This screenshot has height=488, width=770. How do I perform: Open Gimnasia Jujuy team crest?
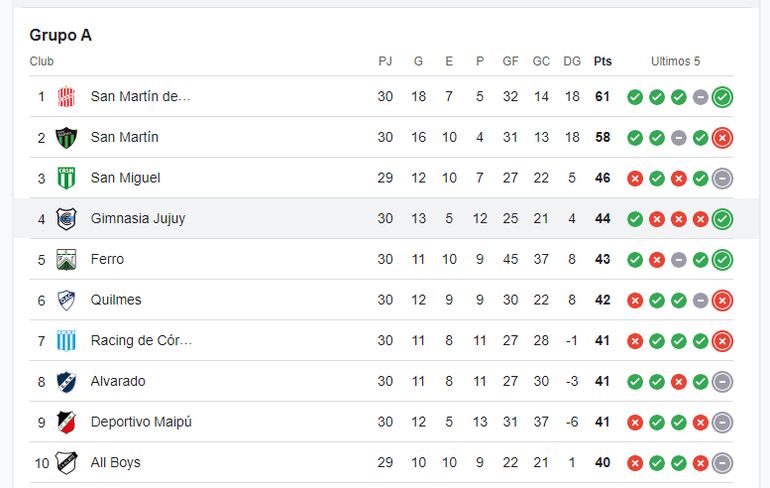66,218
